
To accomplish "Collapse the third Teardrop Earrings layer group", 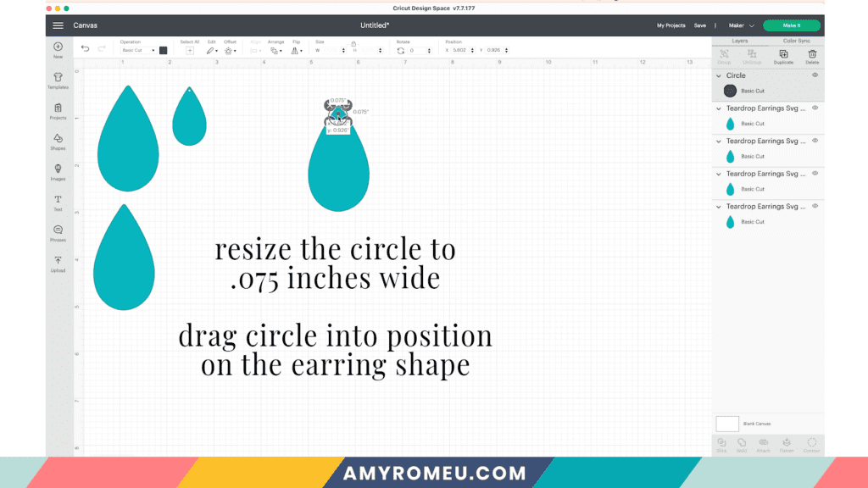I will pyautogui.click(x=719, y=174).
